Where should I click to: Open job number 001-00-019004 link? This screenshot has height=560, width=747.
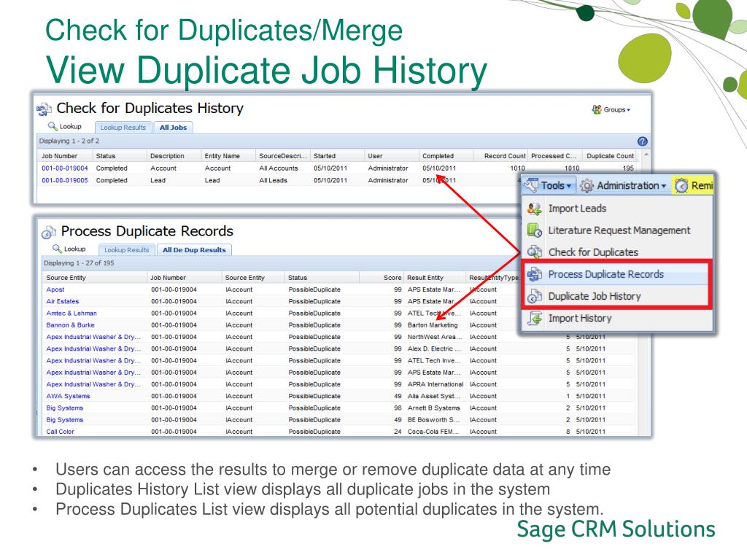point(65,168)
